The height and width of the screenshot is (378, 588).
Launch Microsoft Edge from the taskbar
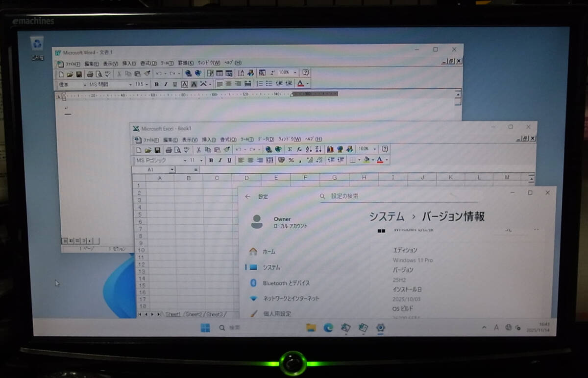[x=328, y=328]
